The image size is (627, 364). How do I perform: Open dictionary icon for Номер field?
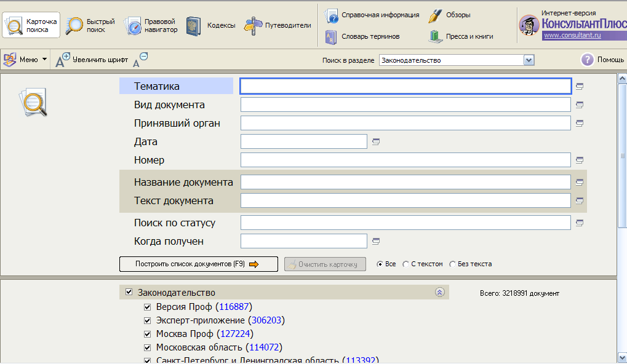tap(580, 160)
